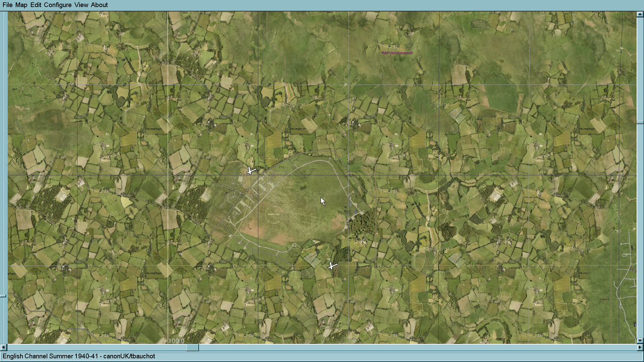The height and width of the screenshot is (362, 644).
Task: Click the RAF Westhampnett airfield label
Action: (x=397, y=52)
